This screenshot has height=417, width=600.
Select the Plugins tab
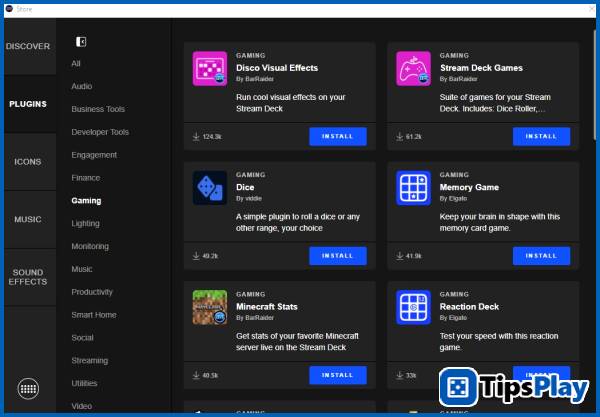pyautogui.click(x=28, y=104)
